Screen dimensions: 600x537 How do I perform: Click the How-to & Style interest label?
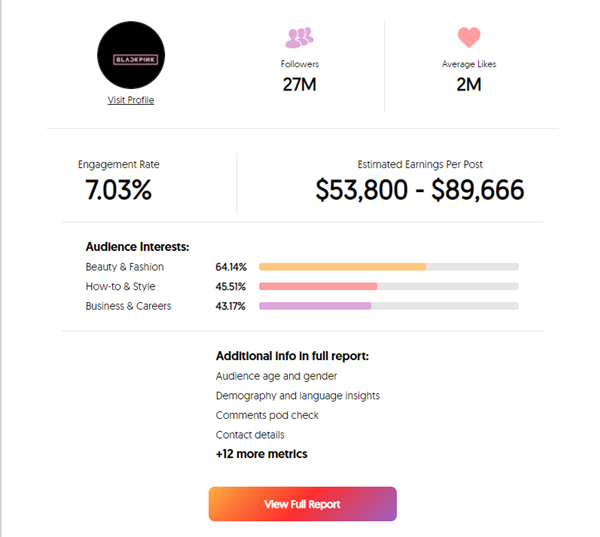tap(121, 286)
